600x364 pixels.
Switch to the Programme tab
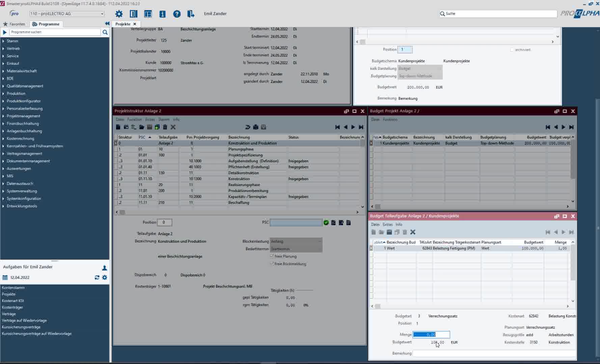[46, 24]
